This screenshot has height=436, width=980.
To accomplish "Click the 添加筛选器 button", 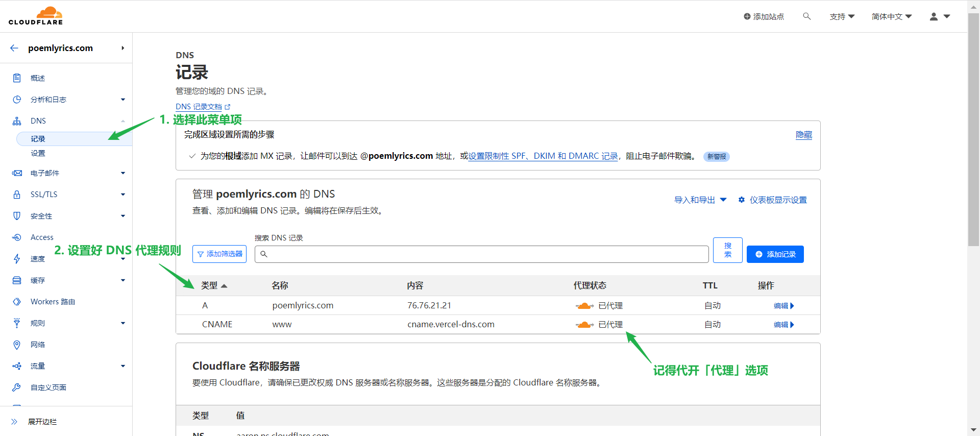I will [x=219, y=254].
